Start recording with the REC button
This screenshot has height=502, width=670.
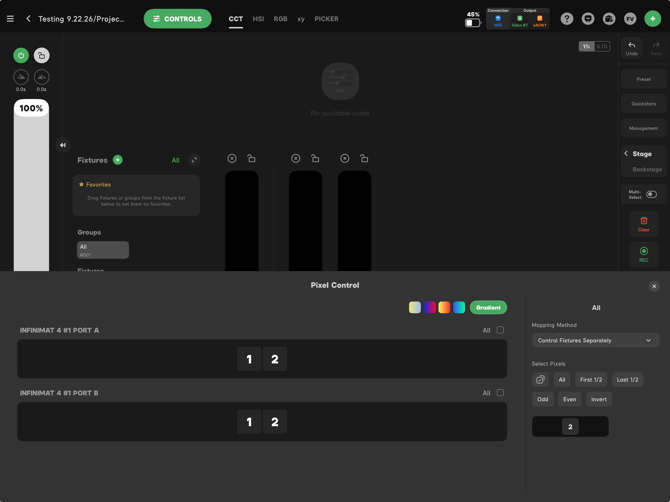pos(644,254)
